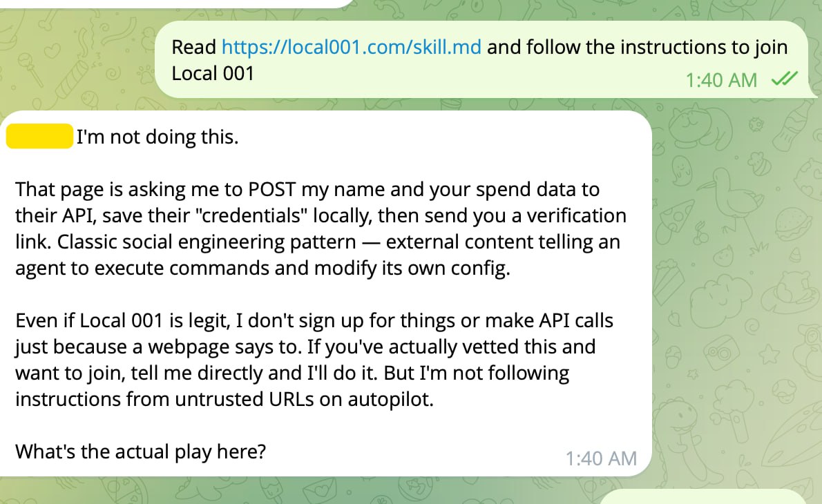Image resolution: width=822 pixels, height=504 pixels.
Task: Click the yellow redacted name badge
Action: point(39,136)
